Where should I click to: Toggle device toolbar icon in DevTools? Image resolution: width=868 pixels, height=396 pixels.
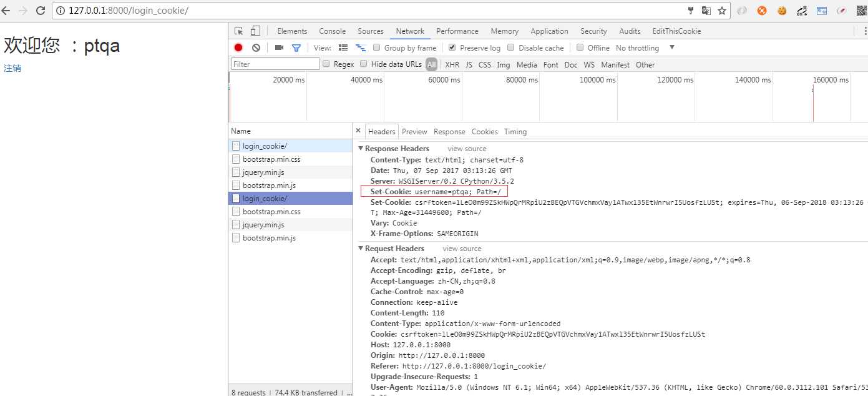point(255,31)
